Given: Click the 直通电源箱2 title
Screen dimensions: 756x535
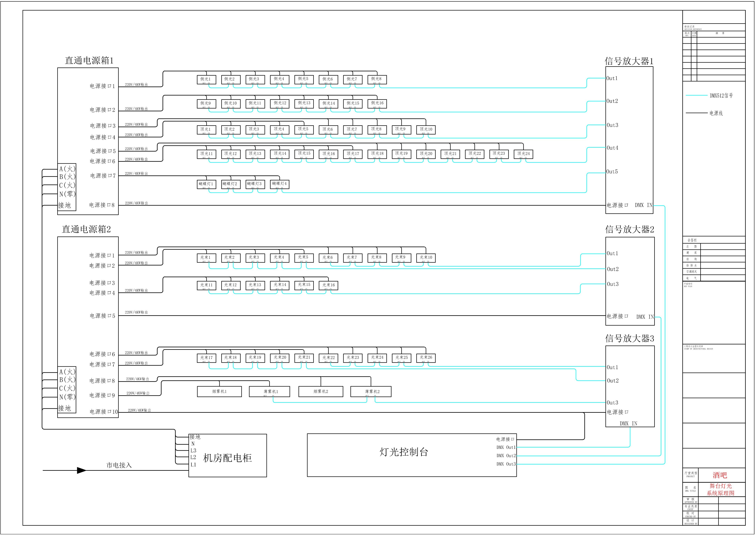Looking at the screenshot, I should coord(86,229).
